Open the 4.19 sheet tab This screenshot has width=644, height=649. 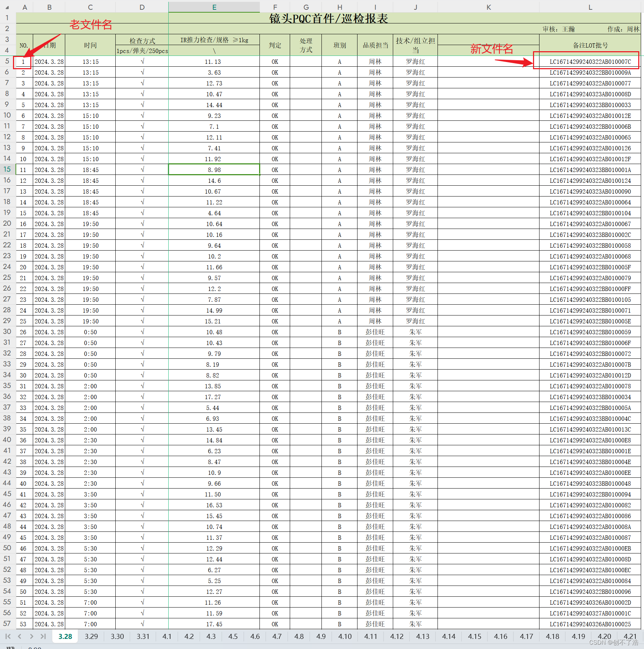tap(578, 636)
